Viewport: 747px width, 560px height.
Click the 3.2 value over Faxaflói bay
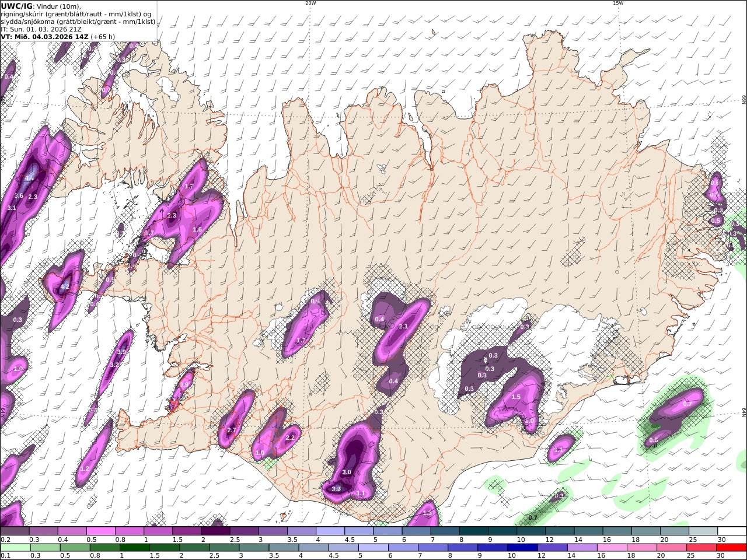click(114, 365)
